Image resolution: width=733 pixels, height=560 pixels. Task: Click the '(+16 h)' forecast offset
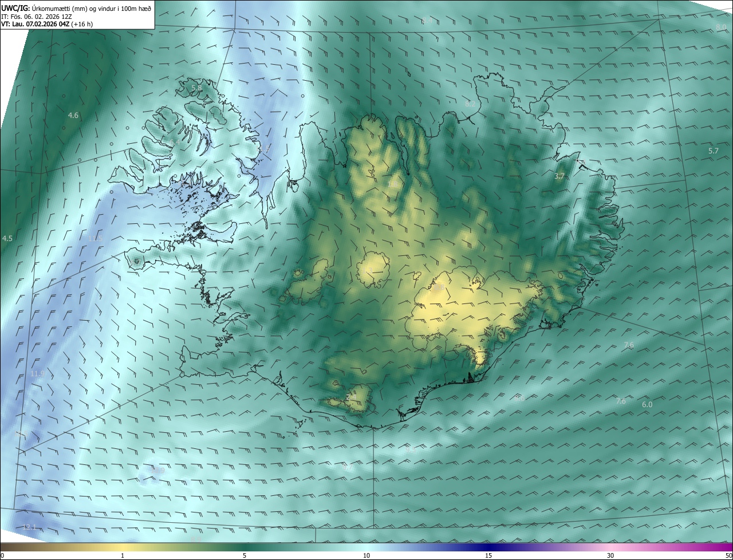82,24
